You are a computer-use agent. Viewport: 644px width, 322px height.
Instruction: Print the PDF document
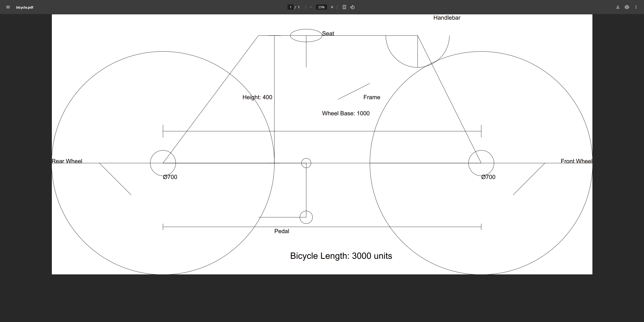627,7
